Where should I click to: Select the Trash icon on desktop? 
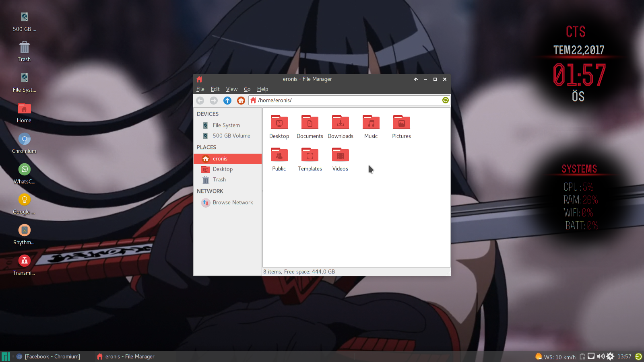click(25, 52)
